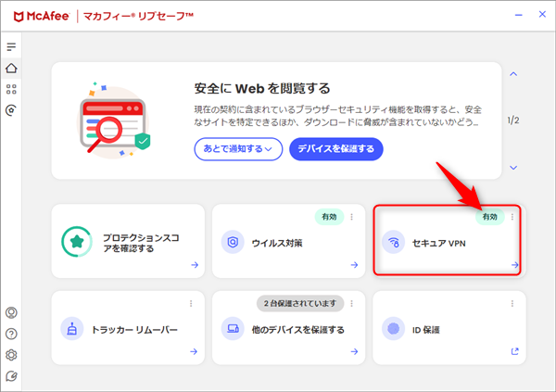This screenshot has width=556, height=392.
Task: Open the settings gear icon
Action: [11, 355]
